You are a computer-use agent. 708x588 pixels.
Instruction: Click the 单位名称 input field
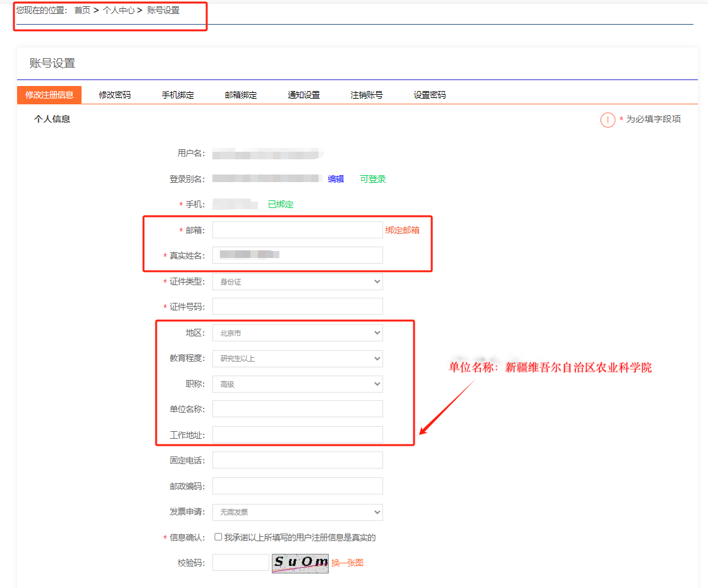297,409
